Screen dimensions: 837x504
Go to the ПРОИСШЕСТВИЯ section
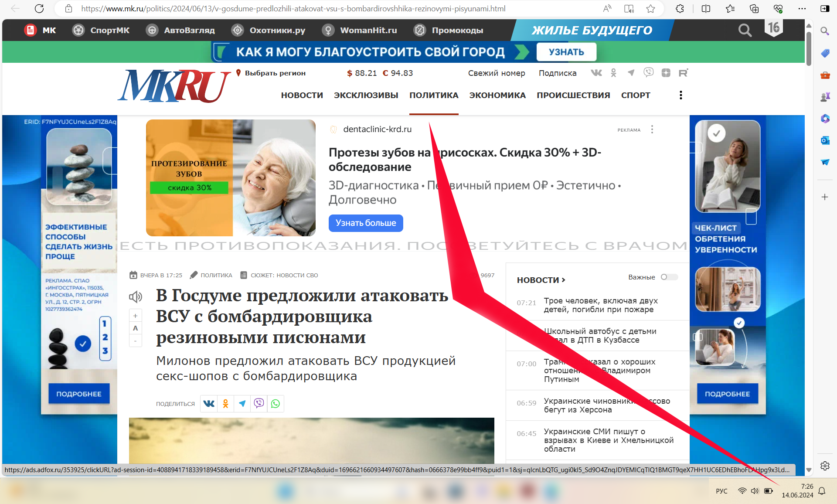click(573, 95)
